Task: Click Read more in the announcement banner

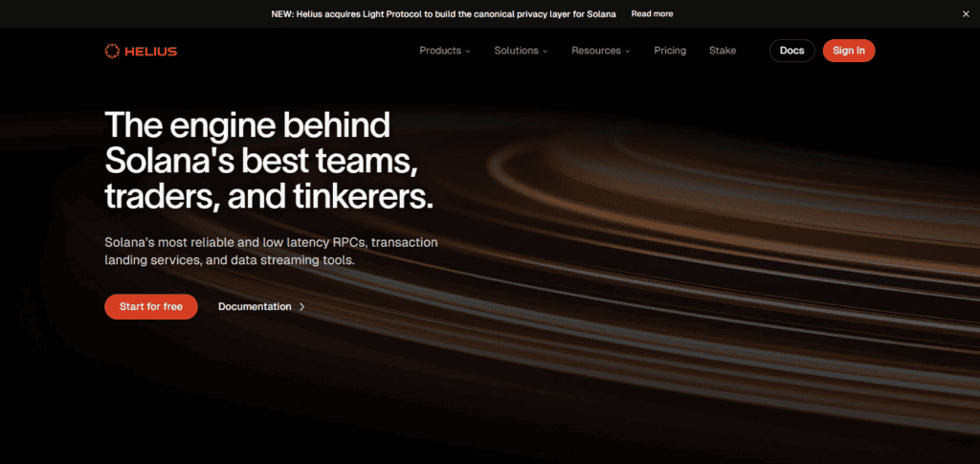Action: coord(652,13)
